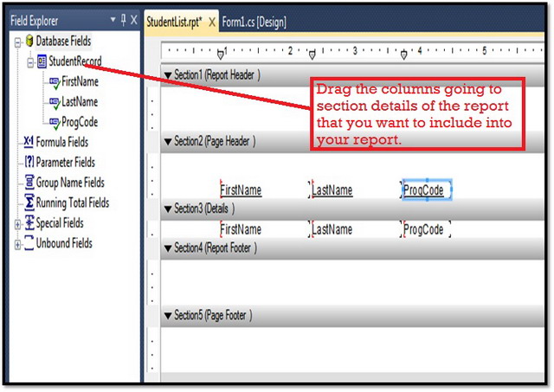Image resolution: width=554 pixels, height=392 pixels.
Task: Click the Section5 (Page Footer) bar label
Action: (214, 315)
